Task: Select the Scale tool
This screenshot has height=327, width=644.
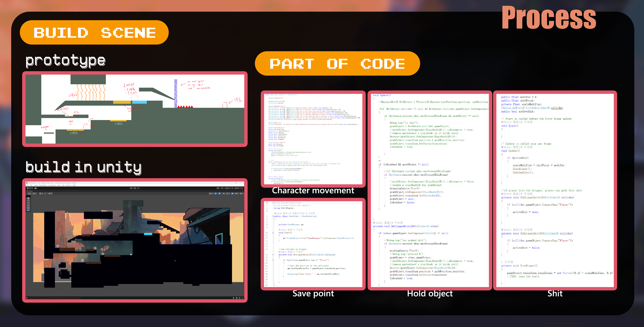Action: pyautogui.click(x=28, y=205)
